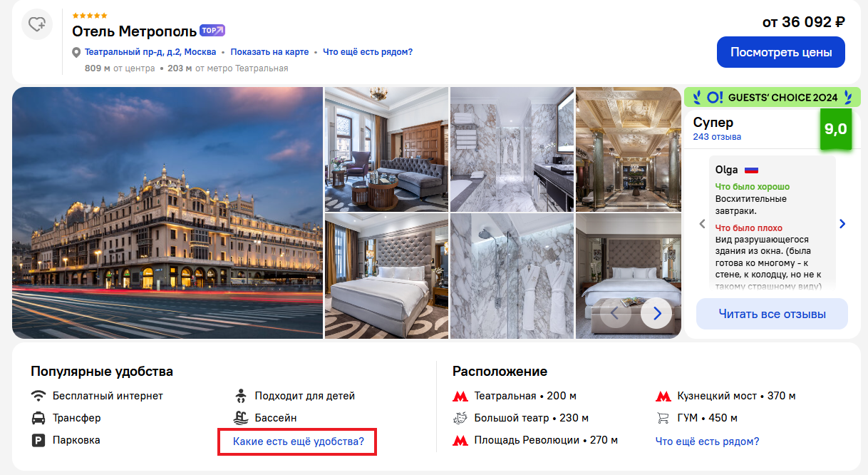
Task: Click the Russian flag next to Olga
Action: 751,170
